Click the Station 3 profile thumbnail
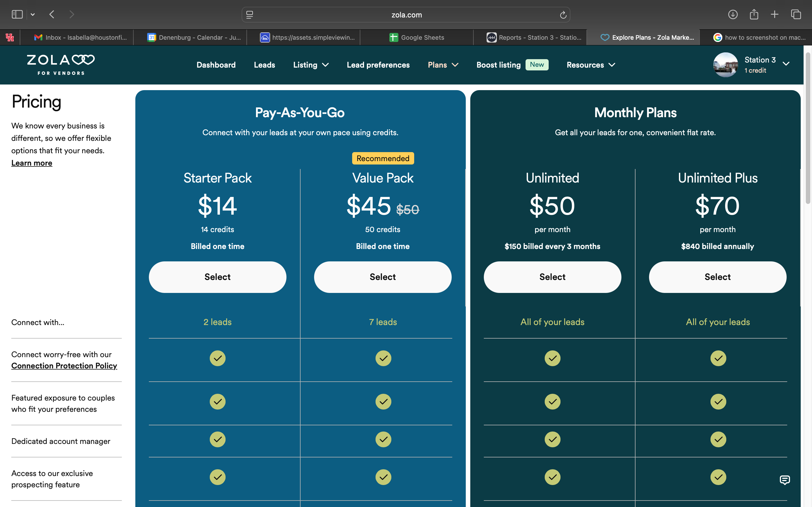812x507 pixels. [x=725, y=65]
